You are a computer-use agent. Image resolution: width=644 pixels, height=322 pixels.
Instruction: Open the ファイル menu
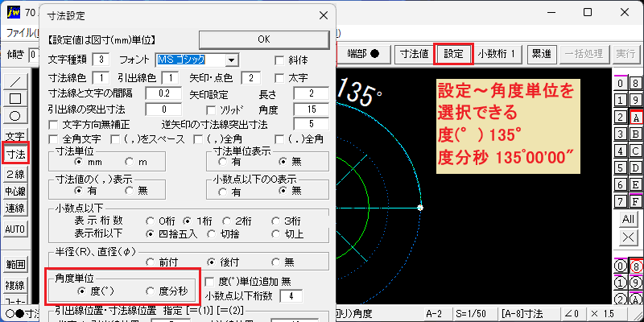(x=23, y=34)
